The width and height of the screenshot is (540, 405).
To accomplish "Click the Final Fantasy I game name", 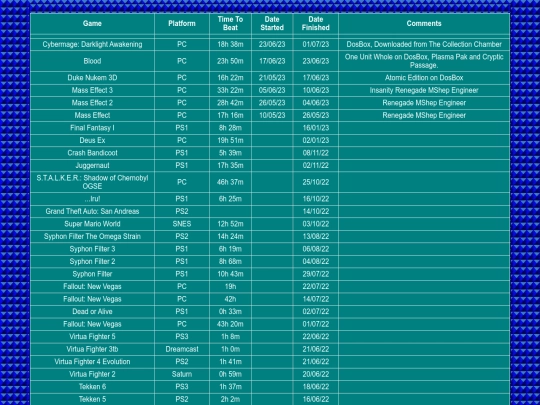I will coord(92,128).
